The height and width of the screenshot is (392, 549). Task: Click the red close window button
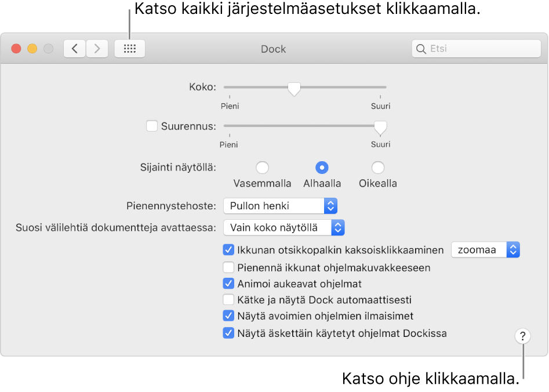click(16, 49)
